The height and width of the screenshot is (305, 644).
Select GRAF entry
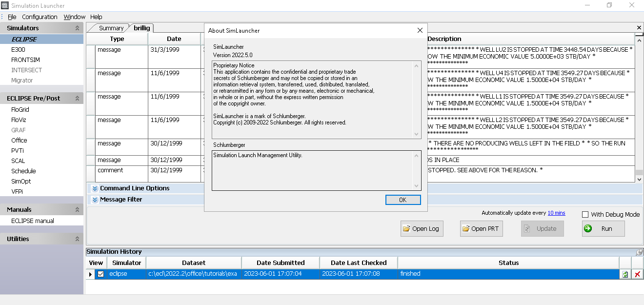tap(19, 130)
